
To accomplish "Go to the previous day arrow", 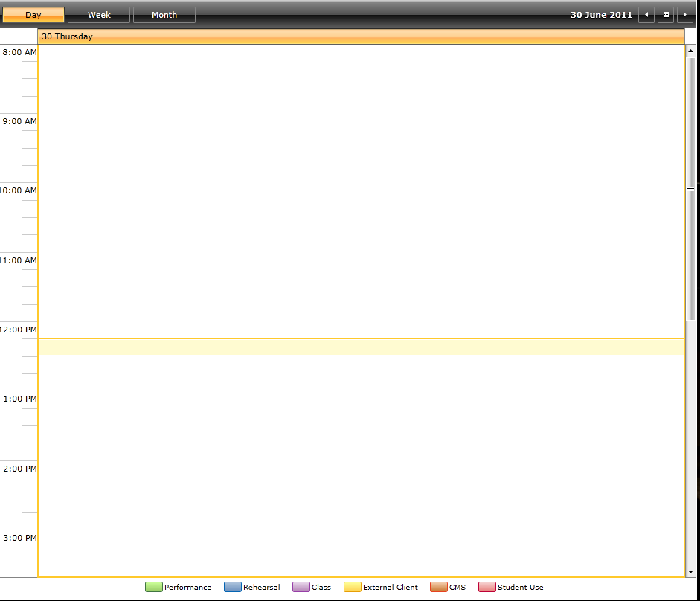I will point(646,15).
